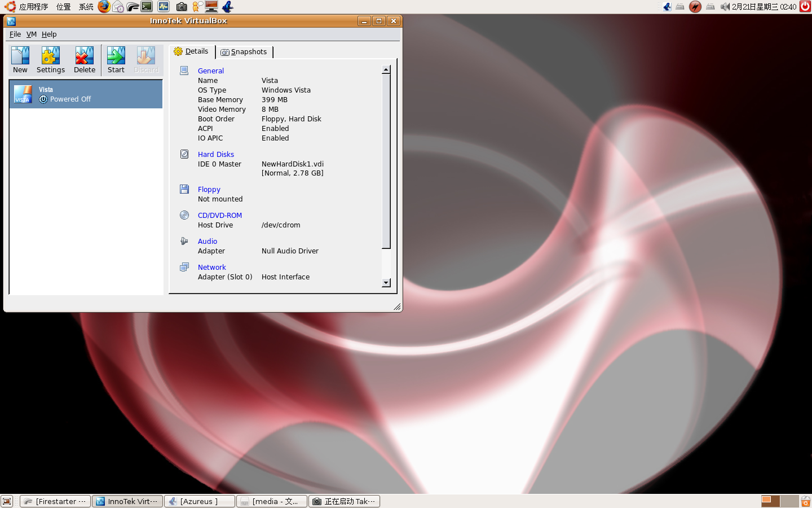The width and height of the screenshot is (812, 508).
Task: Open the terminal launcher in top panel
Action: tap(147, 7)
